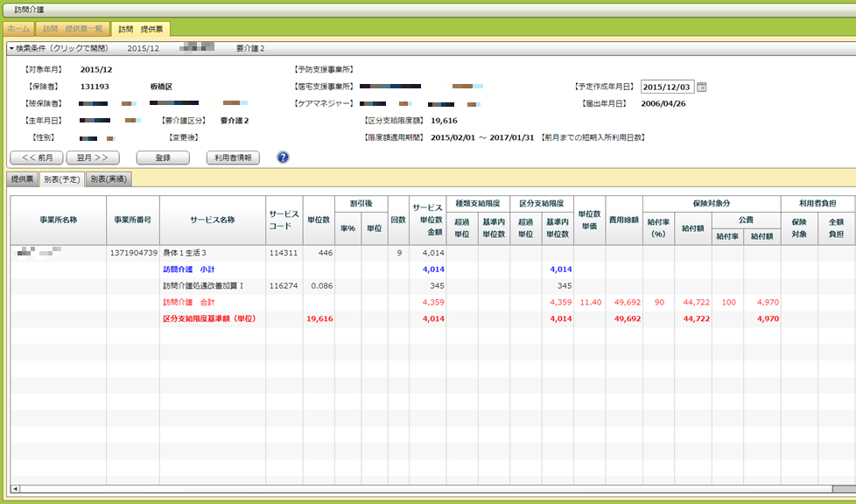Viewport: 856px width, 504px height.
Task: Switch to the 訪問 提供票一覧 tab
Action: tap(74, 29)
